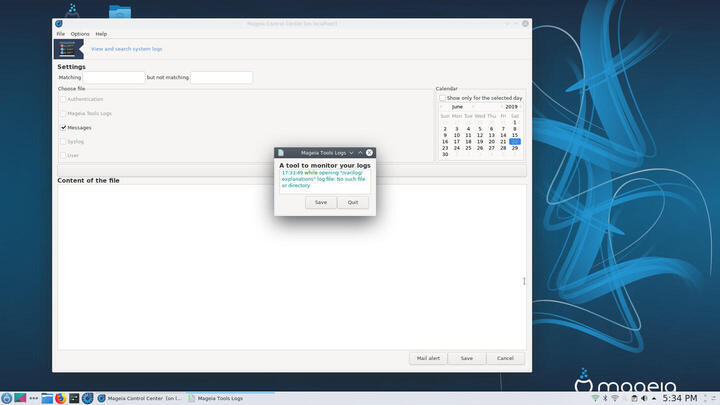Click the virtual desktop pager icon in taskbar
This screenshot has width=720, height=405.
pos(20,398)
